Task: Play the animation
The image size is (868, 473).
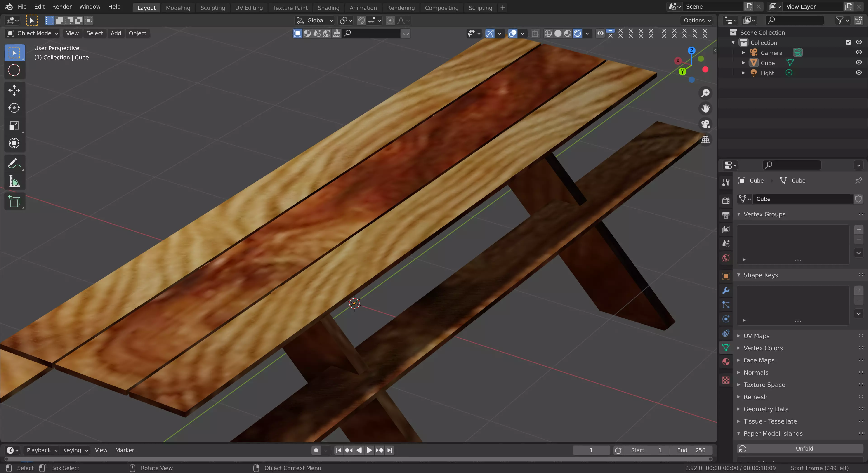Action: point(369,450)
